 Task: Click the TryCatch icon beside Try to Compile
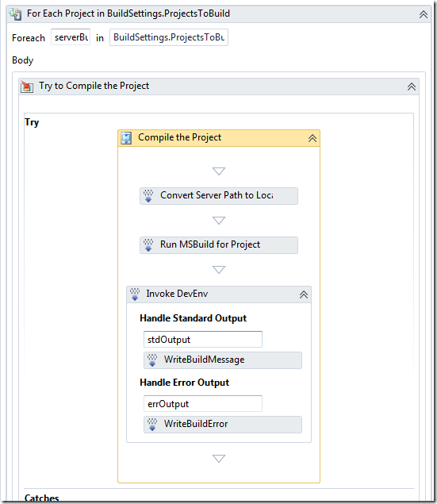[x=27, y=87]
